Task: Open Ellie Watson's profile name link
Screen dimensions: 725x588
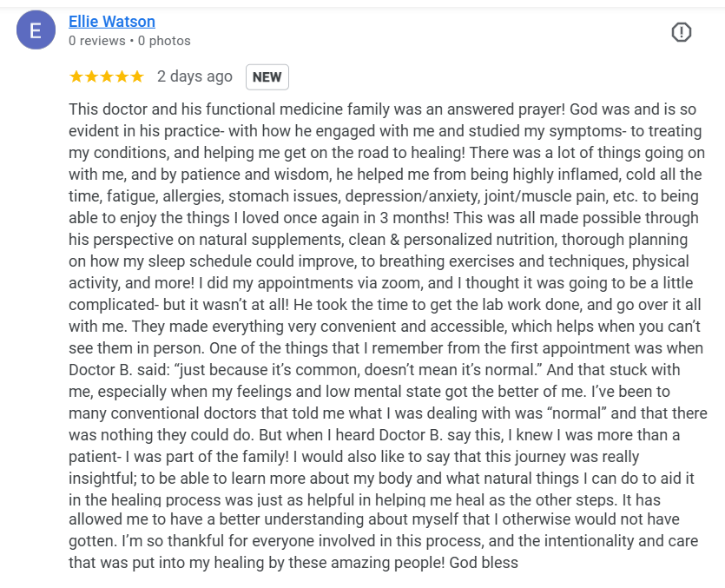Action: tap(112, 22)
